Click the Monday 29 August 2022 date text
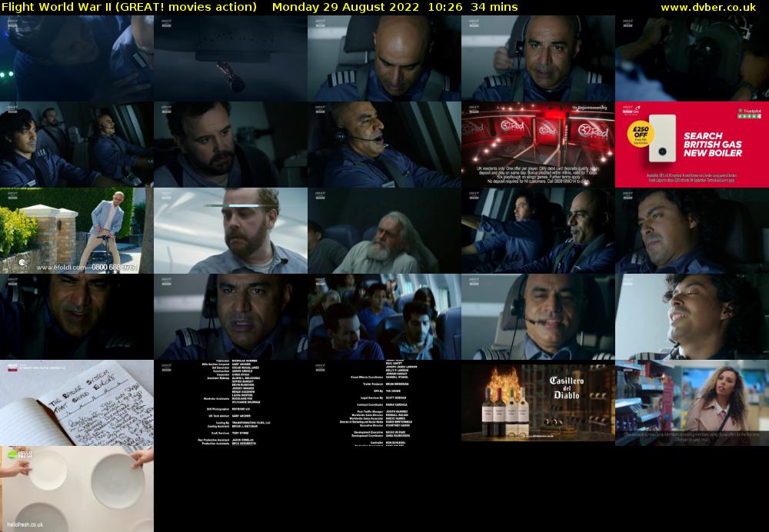The height and width of the screenshot is (532, 769). tap(345, 7)
